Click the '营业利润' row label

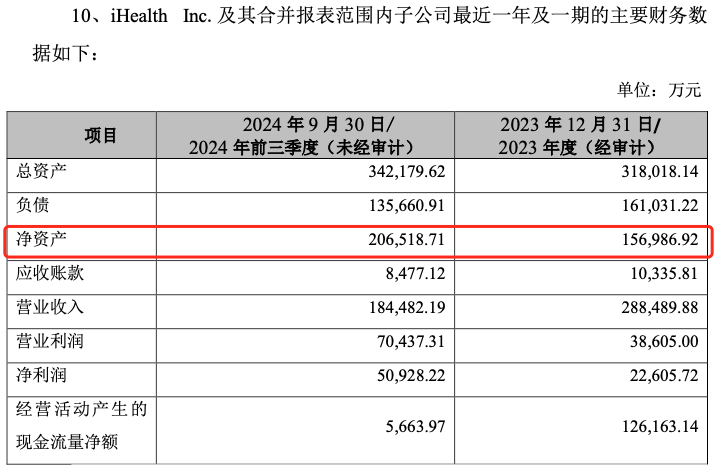47,342
